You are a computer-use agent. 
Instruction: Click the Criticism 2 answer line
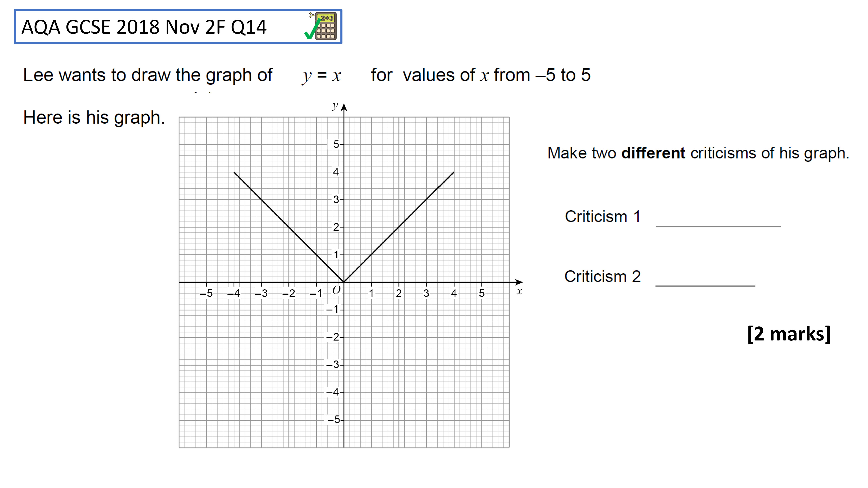705,286
